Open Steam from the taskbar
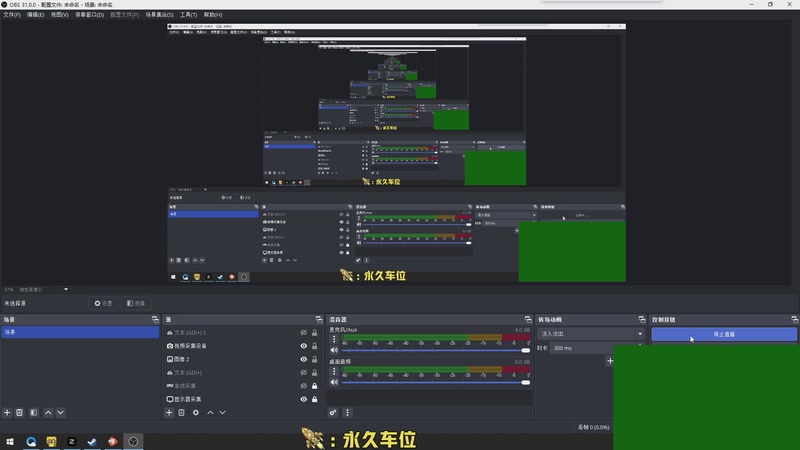800x450 pixels. pyautogui.click(x=92, y=441)
